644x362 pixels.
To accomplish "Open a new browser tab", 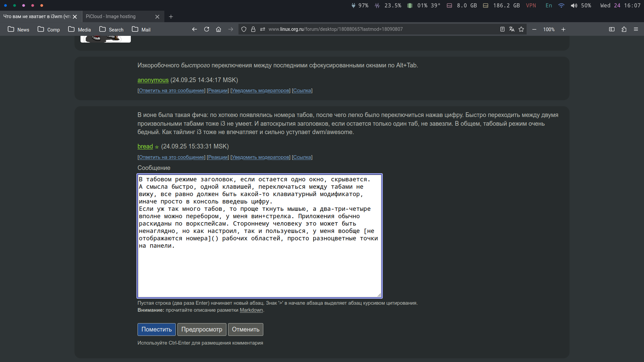I will (x=171, y=17).
